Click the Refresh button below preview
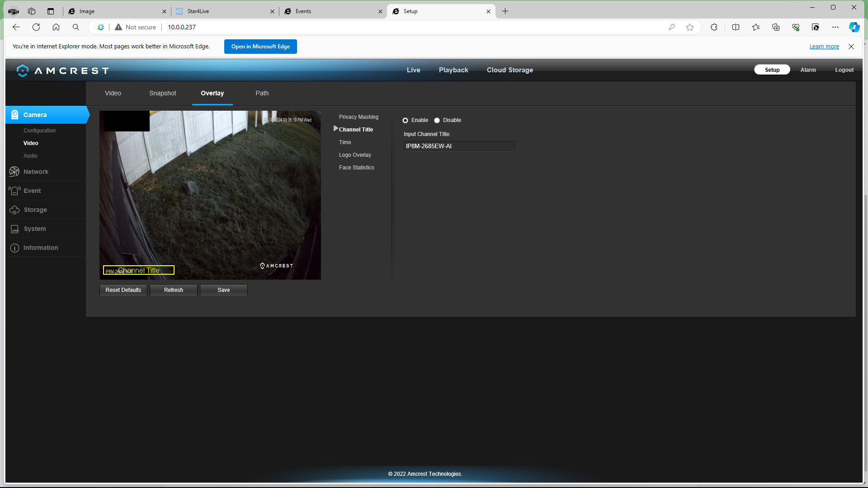 point(174,290)
